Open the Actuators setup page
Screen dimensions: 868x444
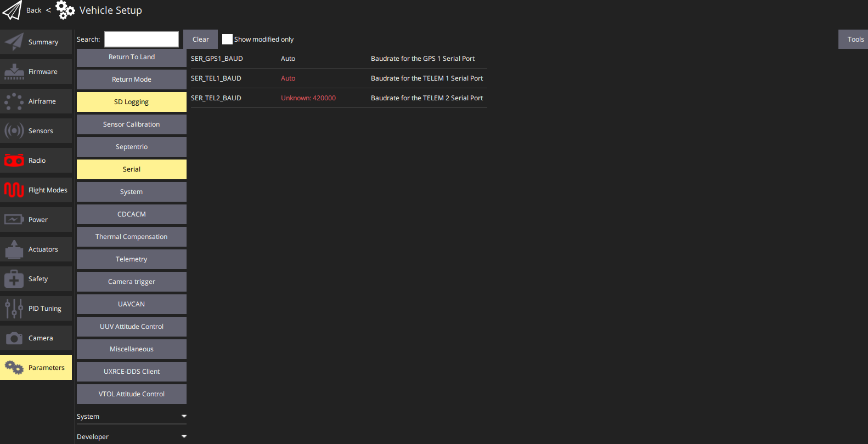point(36,249)
